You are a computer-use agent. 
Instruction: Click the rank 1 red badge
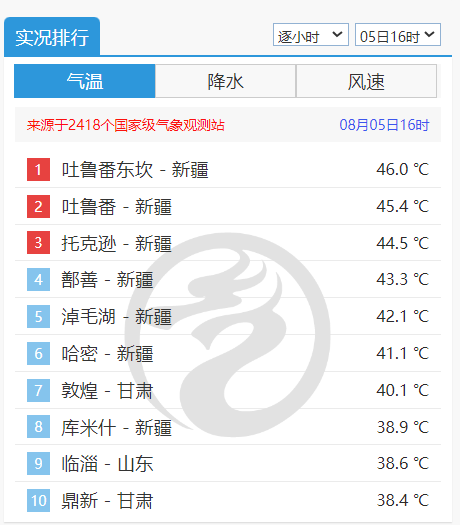[x=39, y=169]
